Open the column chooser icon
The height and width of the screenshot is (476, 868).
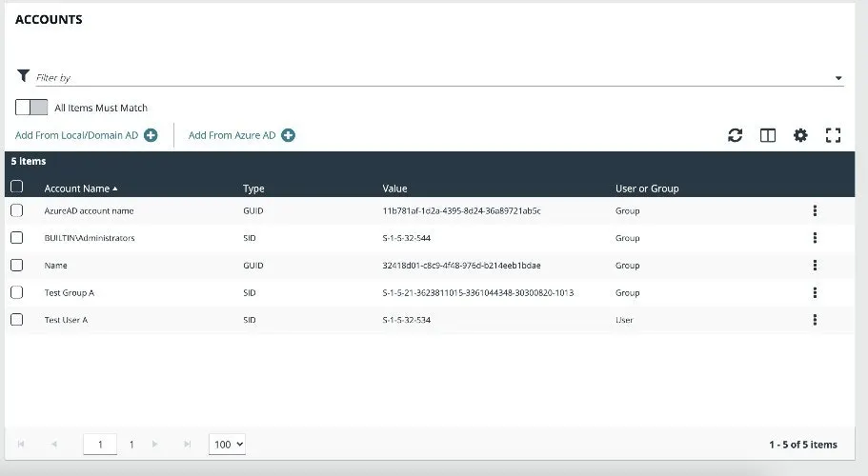pyautogui.click(x=768, y=135)
